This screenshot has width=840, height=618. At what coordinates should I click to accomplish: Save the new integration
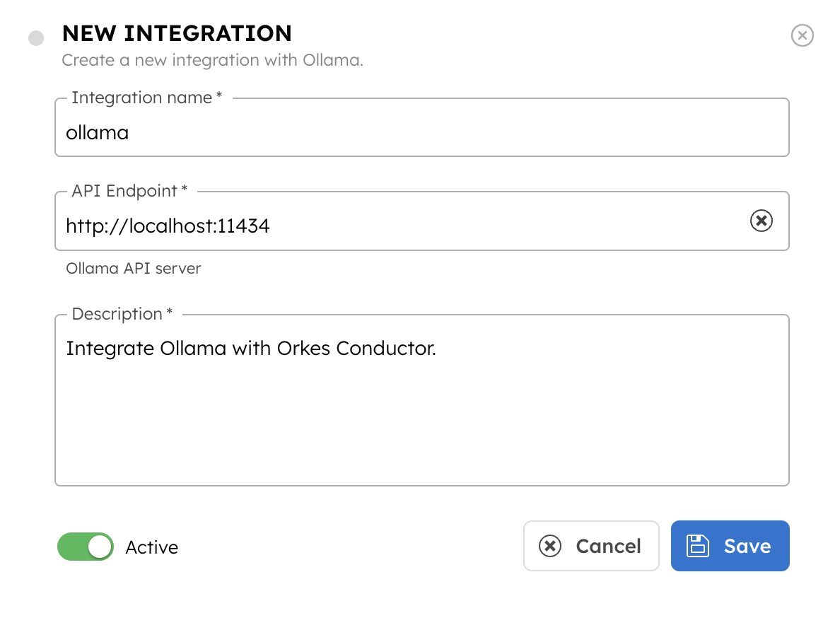[x=730, y=546]
